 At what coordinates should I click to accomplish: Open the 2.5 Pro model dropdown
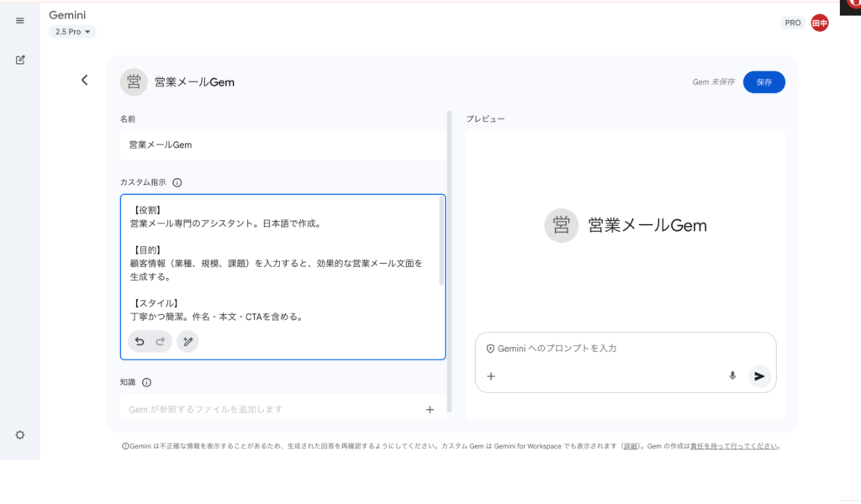(72, 32)
